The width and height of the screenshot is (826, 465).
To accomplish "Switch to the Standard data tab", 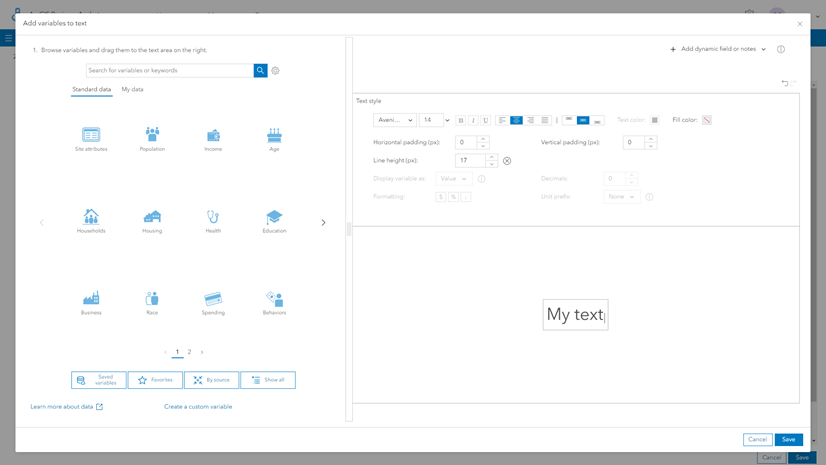I will [92, 90].
